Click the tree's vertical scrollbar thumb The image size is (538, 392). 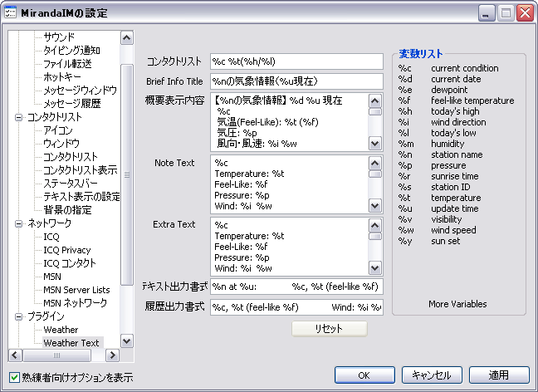pyautogui.click(x=127, y=174)
